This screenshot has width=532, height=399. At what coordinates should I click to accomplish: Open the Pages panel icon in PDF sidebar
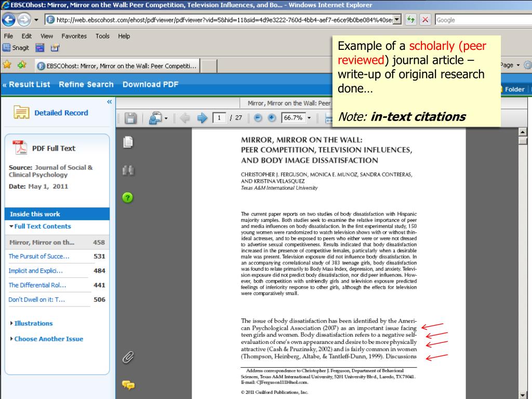click(128, 141)
